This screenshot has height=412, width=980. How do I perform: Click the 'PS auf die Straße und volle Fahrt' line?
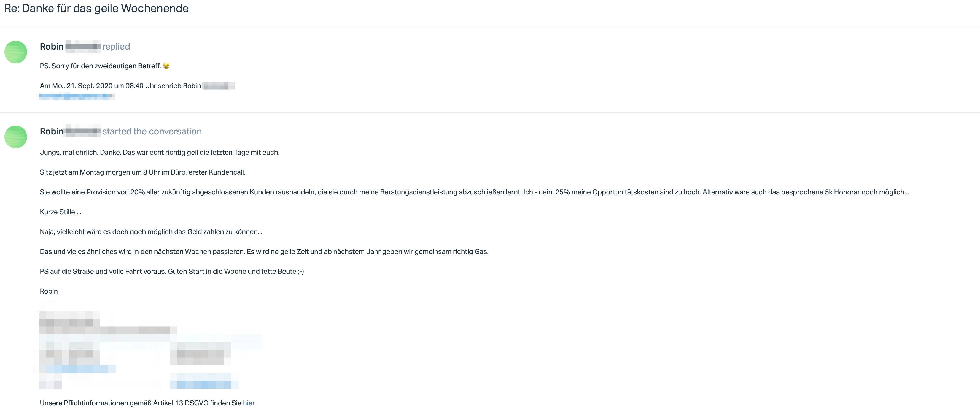(x=172, y=271)
